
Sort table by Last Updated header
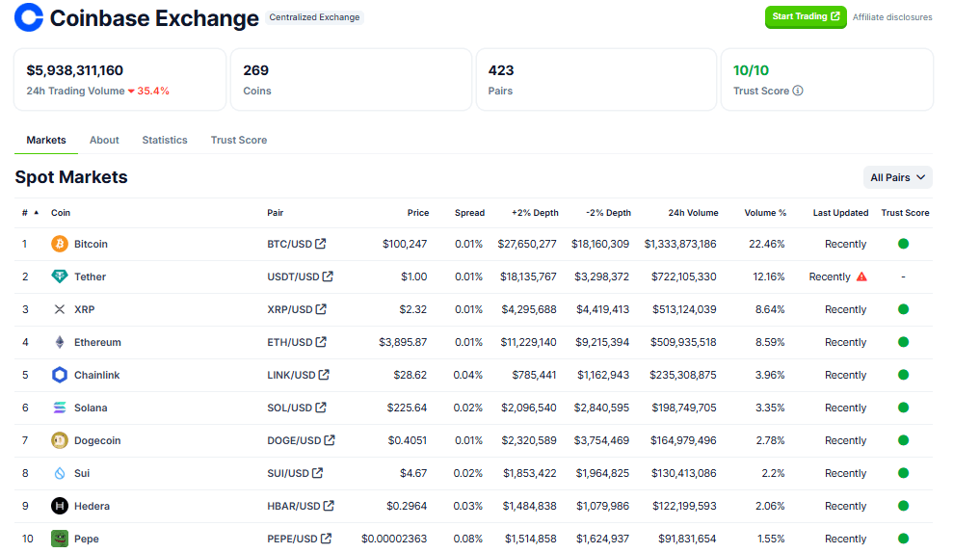(840, 213)
